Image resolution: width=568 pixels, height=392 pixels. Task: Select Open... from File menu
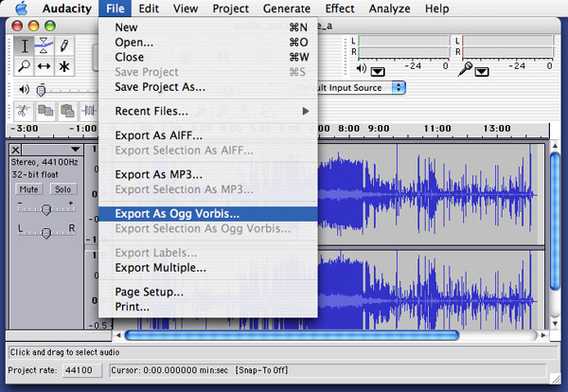(208, 42)
